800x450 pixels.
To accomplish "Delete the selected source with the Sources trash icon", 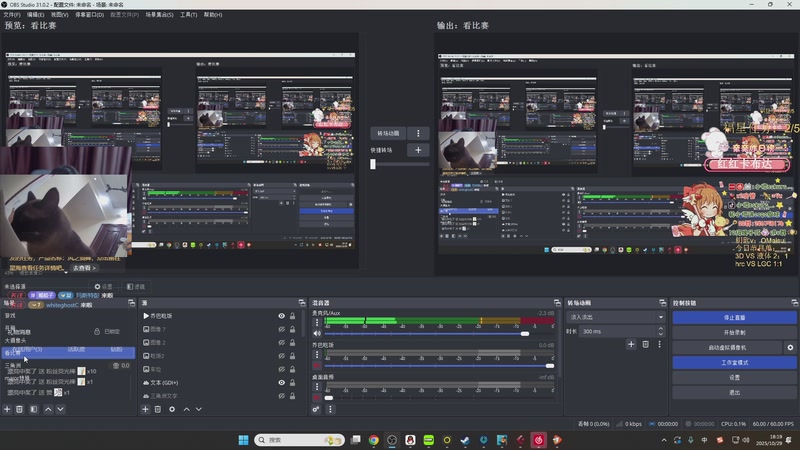I will tap(158, 409).
